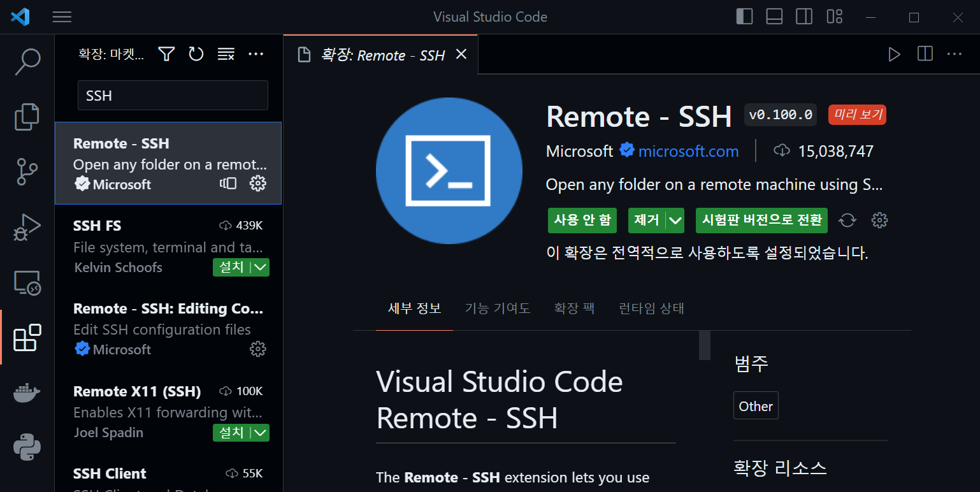Open the customize layout control

pyautogui.click(x=835, y=17)
